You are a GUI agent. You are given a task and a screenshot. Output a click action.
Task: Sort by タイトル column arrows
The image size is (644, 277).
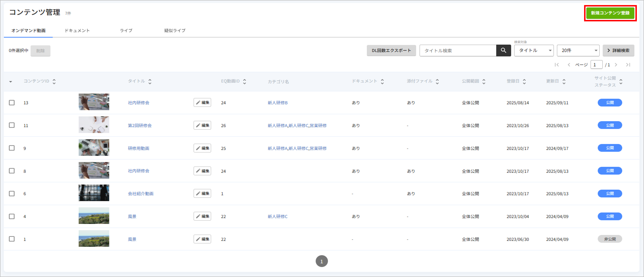(150, 81)
